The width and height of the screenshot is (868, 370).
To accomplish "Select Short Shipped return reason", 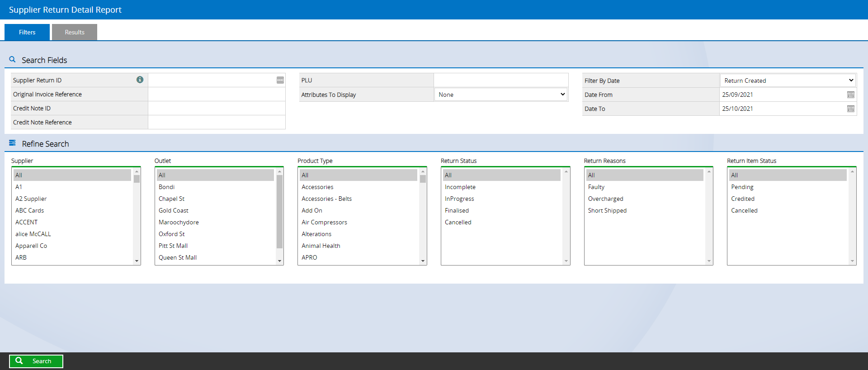I will pyautogui.click(x=645, y=210).
